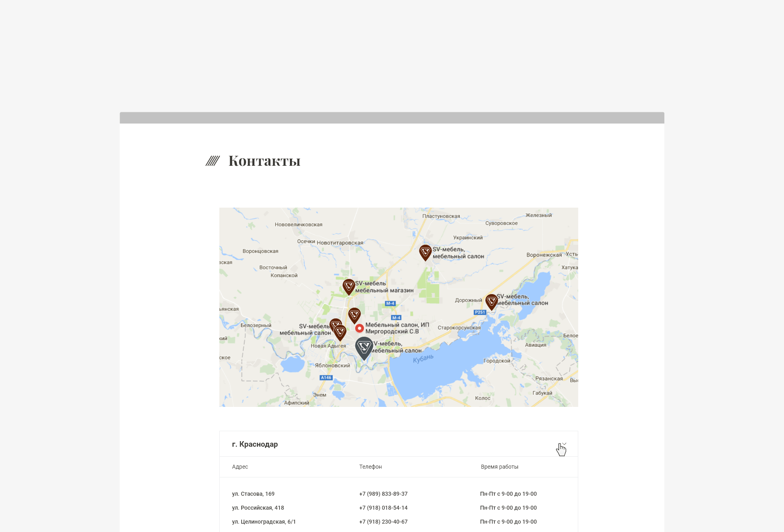Click working hours for ул. Целиноградская row

pos(508,522)
